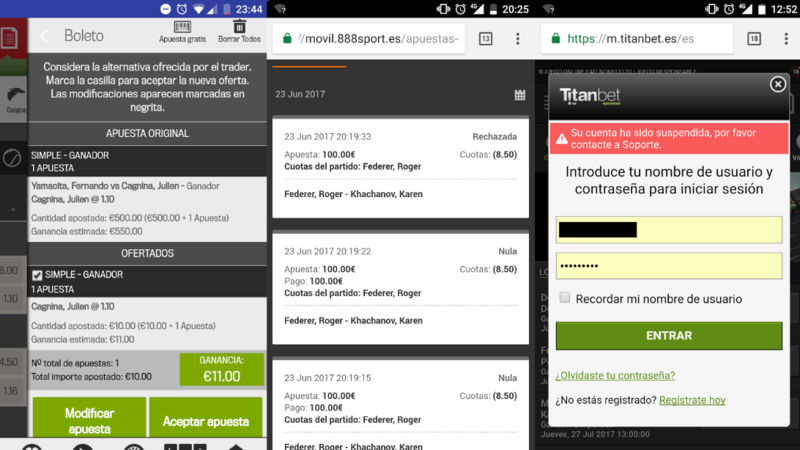
Task: Open the Regístrate hoy link
Action: [692, 400]
